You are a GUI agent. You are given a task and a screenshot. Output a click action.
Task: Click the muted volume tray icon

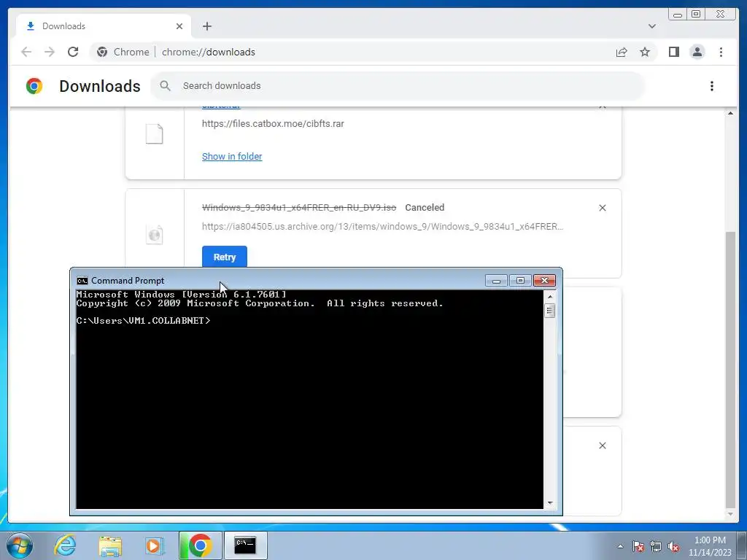click(673, 546)
